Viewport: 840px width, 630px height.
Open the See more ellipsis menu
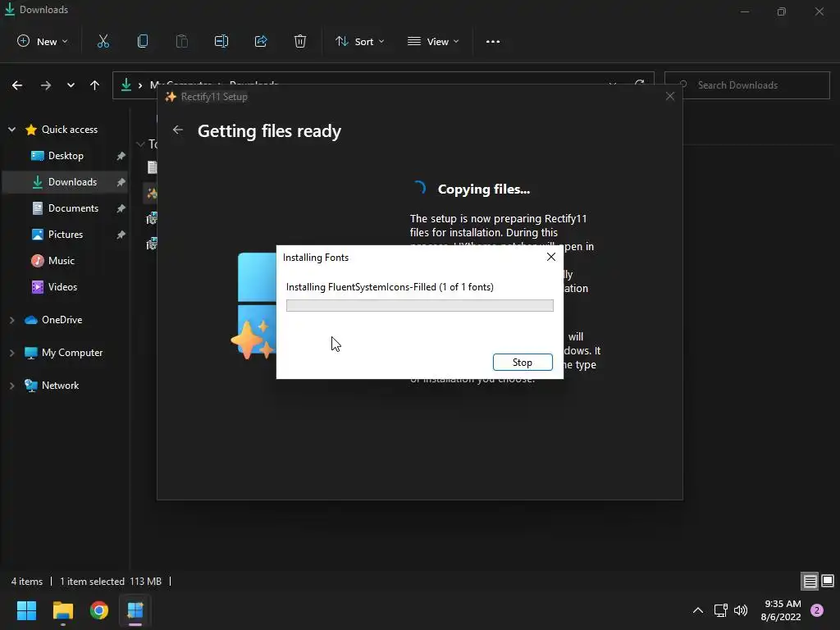click(493, 41)
